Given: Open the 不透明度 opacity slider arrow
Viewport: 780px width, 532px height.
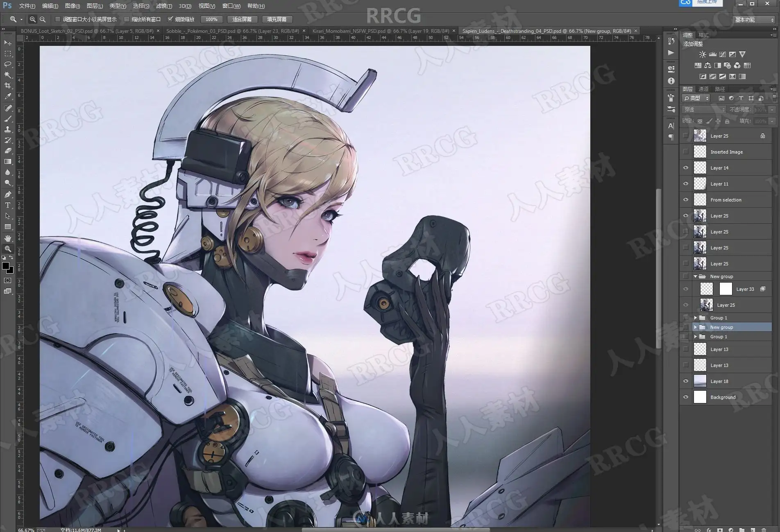Looking at the screenshot, I should (772, 110).
